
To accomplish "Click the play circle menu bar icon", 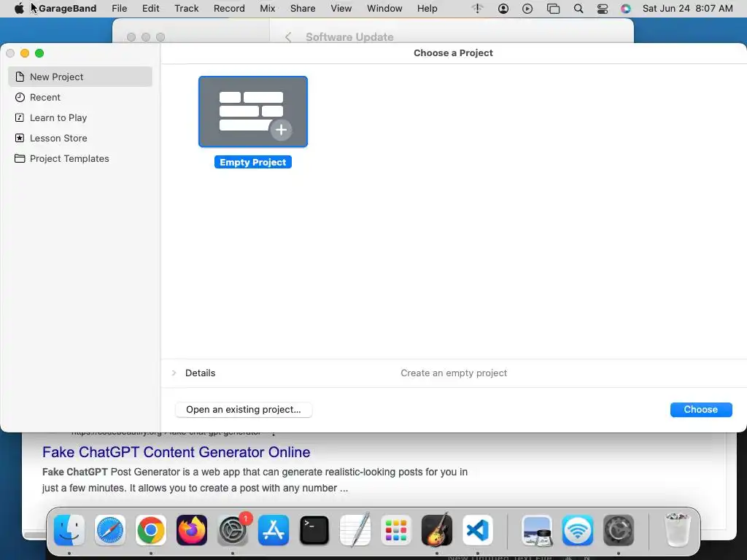I will 527,9.
